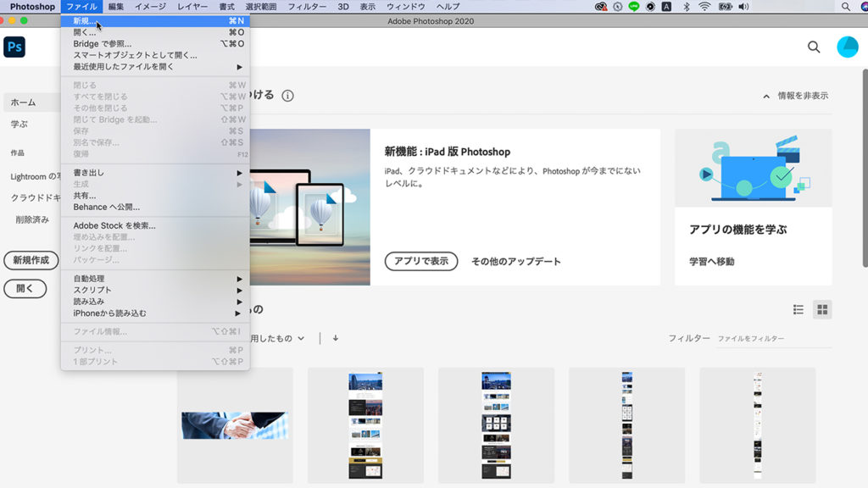Open the Photoshop application menu
Screen dimensions: 868x488
(x=32, y=7)
